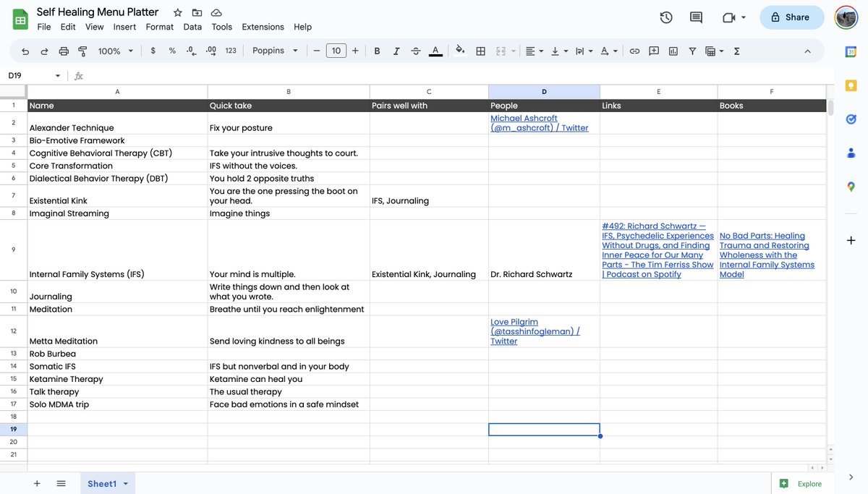The image size is (868, 494).
Task: Open Michael Ashcroft Twitter link
Action: point(540,123)
